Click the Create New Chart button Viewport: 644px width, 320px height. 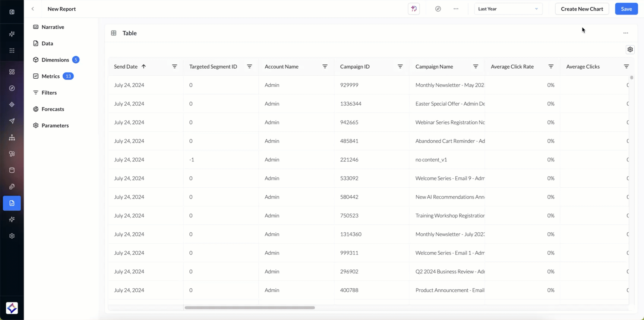pyautogui.click(x=582, y=9)
